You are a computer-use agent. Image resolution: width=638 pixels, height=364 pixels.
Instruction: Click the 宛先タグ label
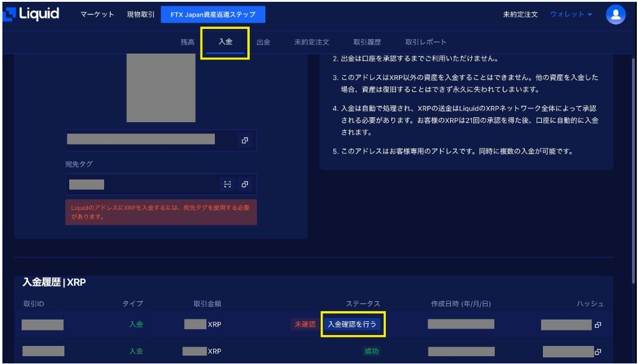[x=79, y=164]
